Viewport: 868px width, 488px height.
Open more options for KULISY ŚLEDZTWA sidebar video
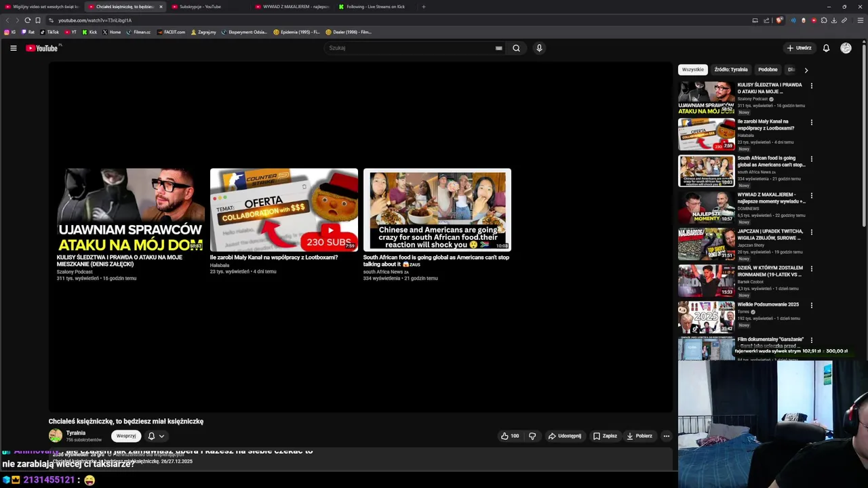[811, 86]
